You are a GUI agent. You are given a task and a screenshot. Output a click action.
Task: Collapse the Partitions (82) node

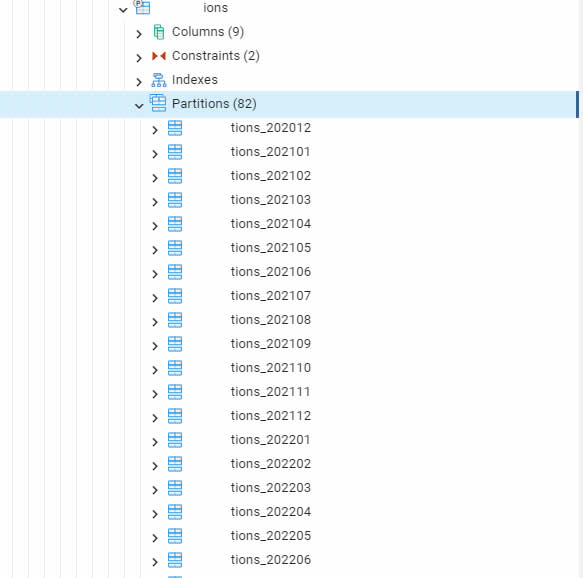tap(139, 106)
